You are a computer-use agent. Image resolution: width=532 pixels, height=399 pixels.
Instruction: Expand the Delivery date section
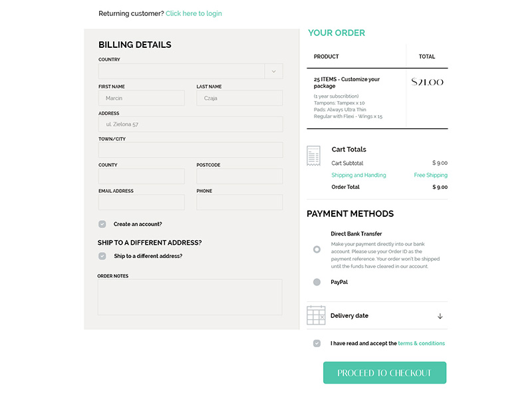[377, 315]
